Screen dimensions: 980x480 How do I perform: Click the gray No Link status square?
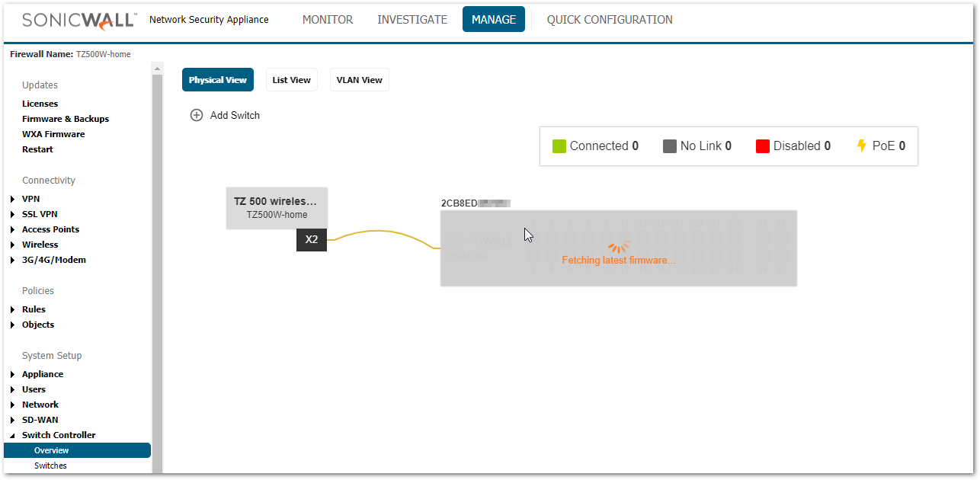click(670, 146)
